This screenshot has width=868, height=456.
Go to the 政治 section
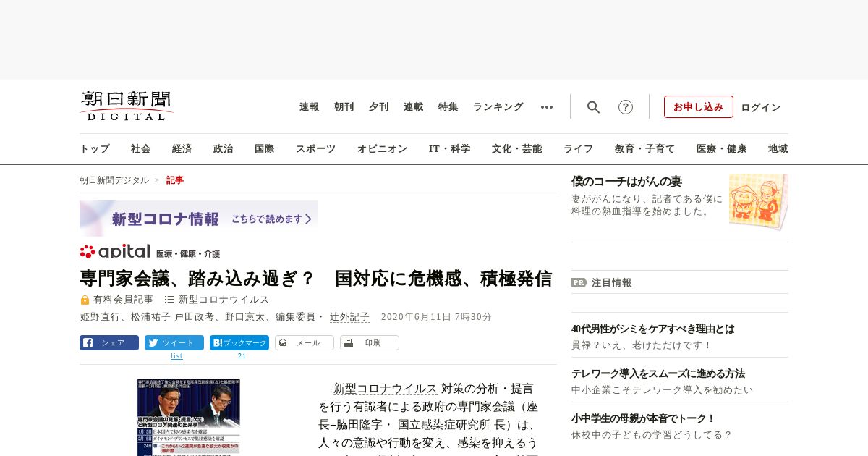[224, 148]
